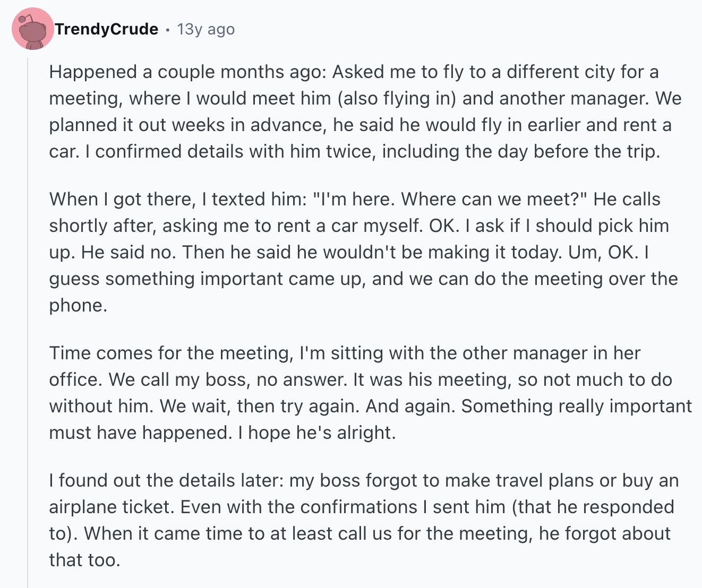Click the separator dot between username and timestamp
Screen dimensions: 702x588
[x=167, y=30]
